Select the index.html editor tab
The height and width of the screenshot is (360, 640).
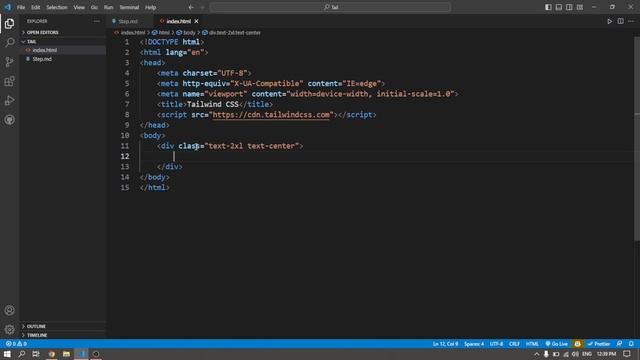coord(178,21)
